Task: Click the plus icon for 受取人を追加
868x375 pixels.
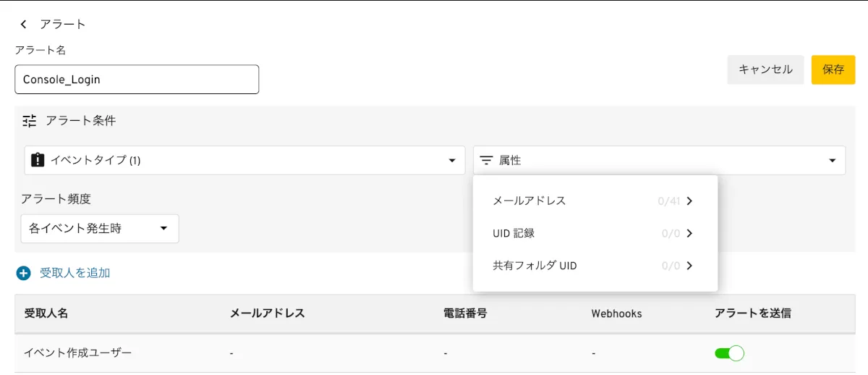Action: (x=24, y=273)
